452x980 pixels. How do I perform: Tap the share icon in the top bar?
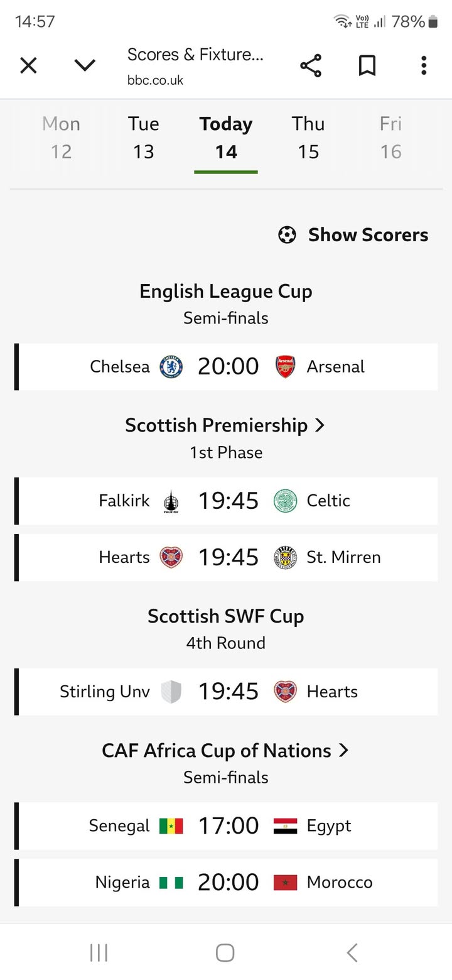click(311, 65)
